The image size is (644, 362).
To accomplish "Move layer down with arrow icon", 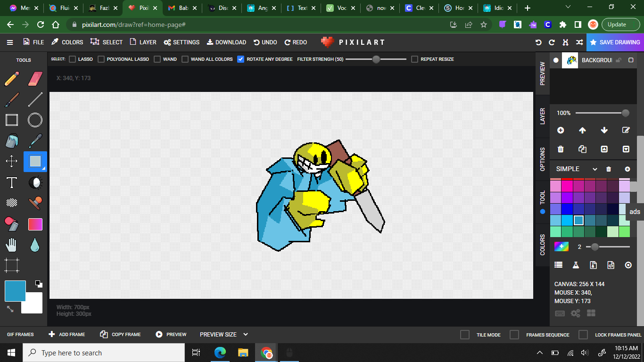I will pos(604,131).
